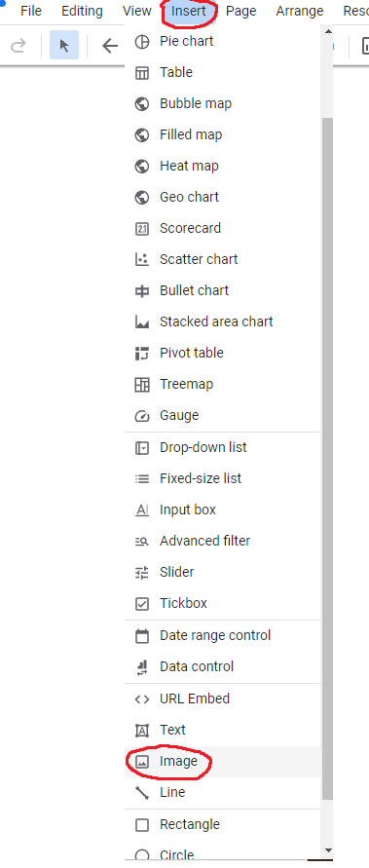Click the Pie chart icon

click(142, 42)
